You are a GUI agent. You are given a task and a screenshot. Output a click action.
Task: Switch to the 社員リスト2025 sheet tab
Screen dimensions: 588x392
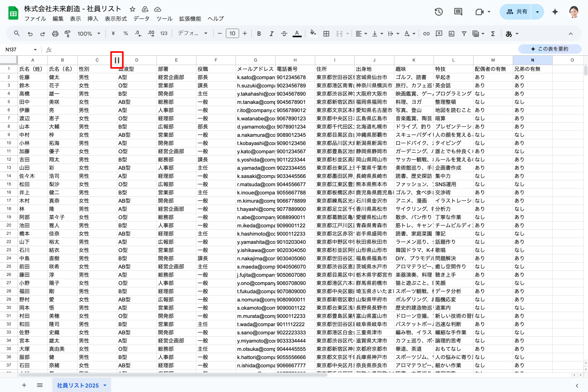click(78, 385)
